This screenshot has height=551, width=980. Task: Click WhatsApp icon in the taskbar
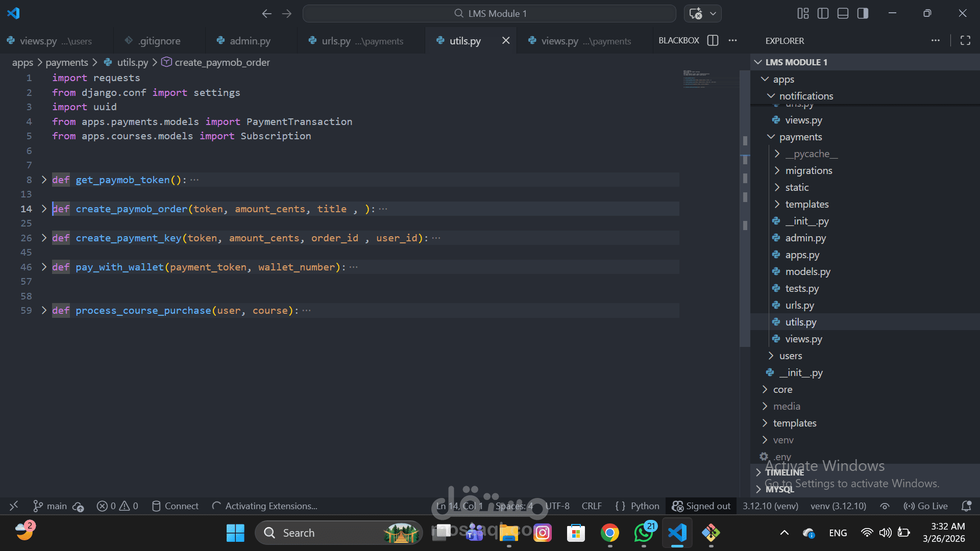(x=643, y=533)
